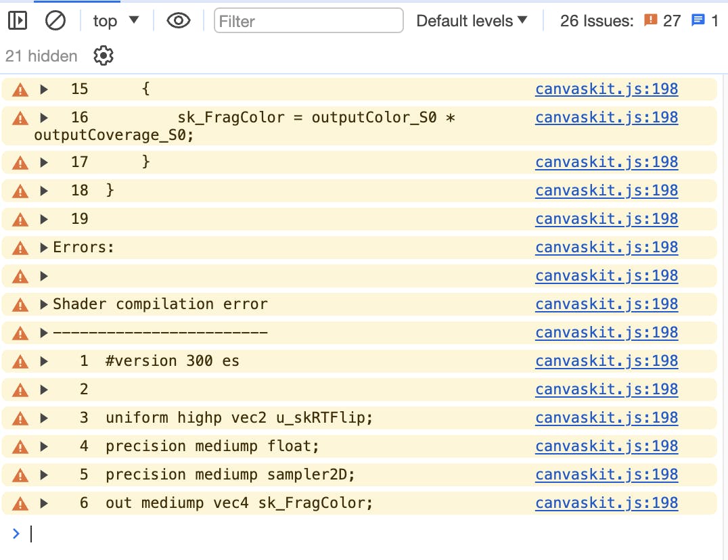
Task: Expand the 'precision mediump sampler2D' row
Action: tap(44, 475)
